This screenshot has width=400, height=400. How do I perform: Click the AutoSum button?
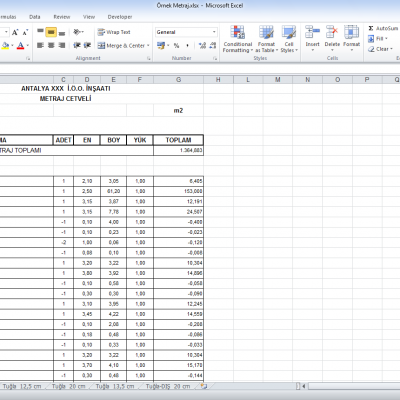(x=383, y=28)
